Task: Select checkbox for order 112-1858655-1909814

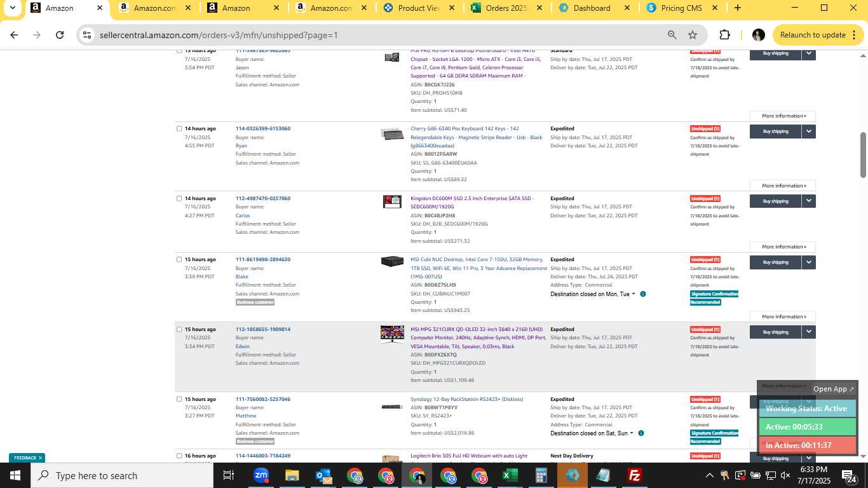Action: 179,329
